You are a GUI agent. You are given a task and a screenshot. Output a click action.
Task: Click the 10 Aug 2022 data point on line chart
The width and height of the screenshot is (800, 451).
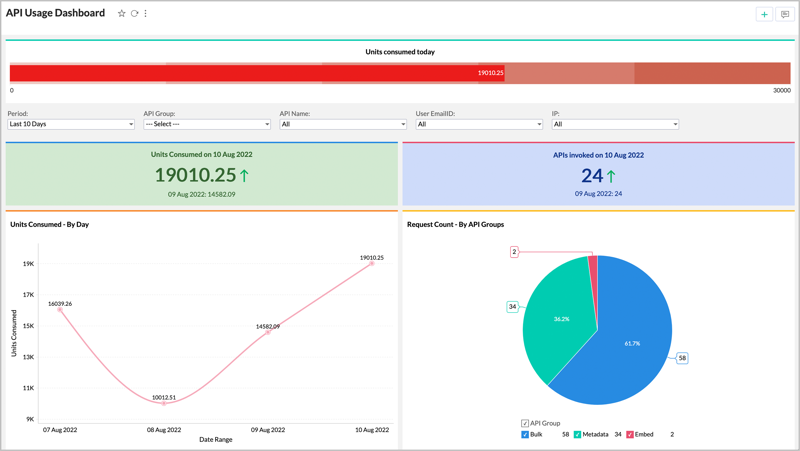[x=372, y=264]
